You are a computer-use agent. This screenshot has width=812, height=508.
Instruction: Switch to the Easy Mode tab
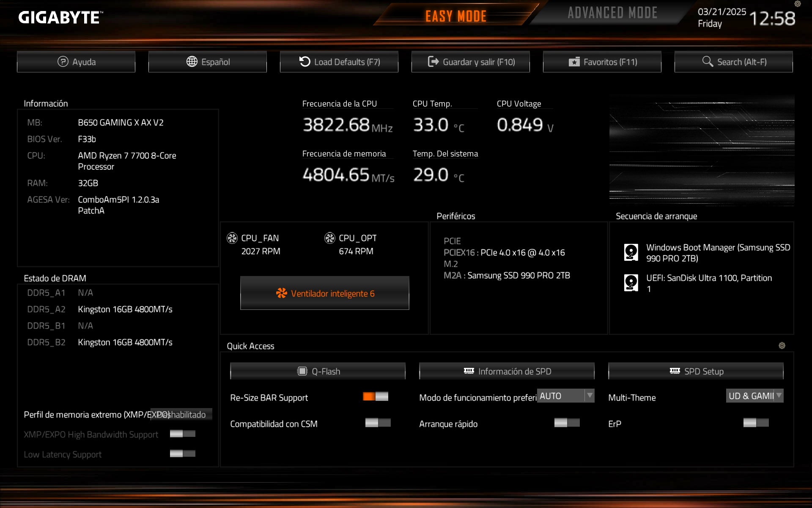click(x=456, y=16)
